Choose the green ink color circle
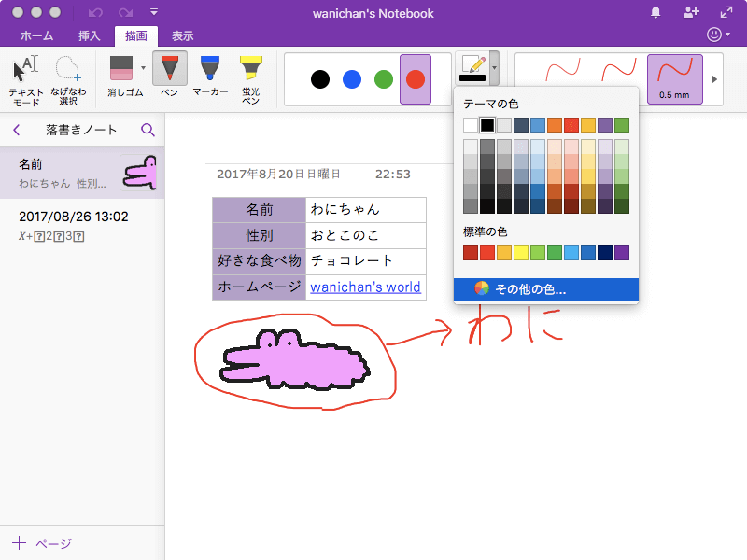The width and height of the screenshot is (747, 560). [x=384, y=79]
